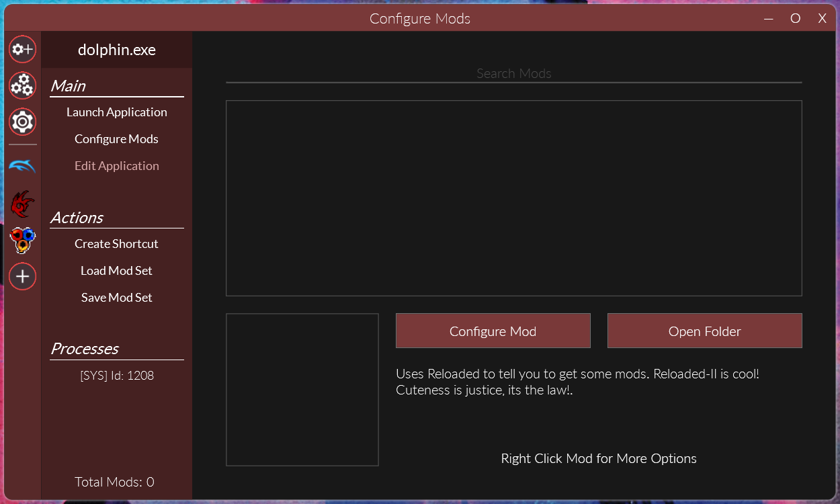Click the Configure Mod button
Screen dimensions: 840x504
click(x=493, y=331)
